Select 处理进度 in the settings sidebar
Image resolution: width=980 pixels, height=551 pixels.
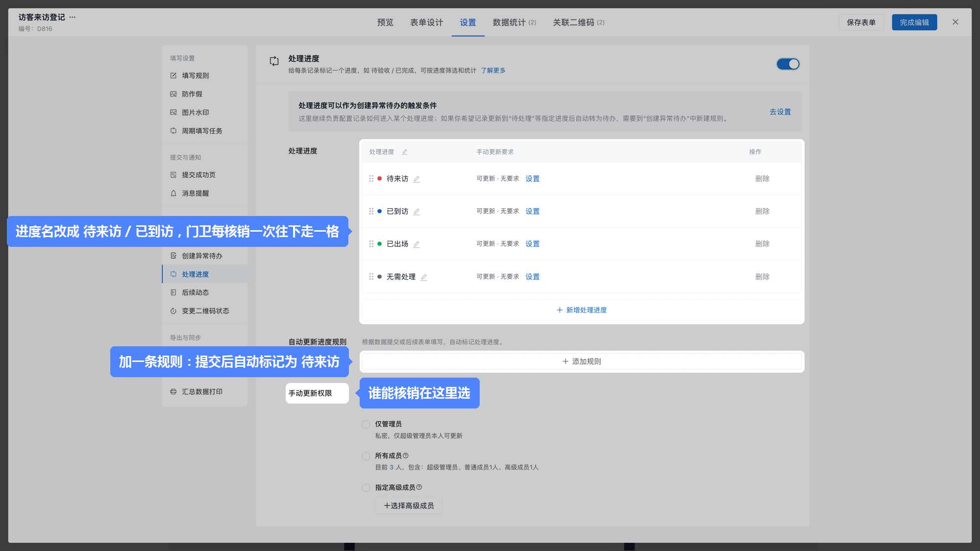pyautogui.click(x=204, y=274)
